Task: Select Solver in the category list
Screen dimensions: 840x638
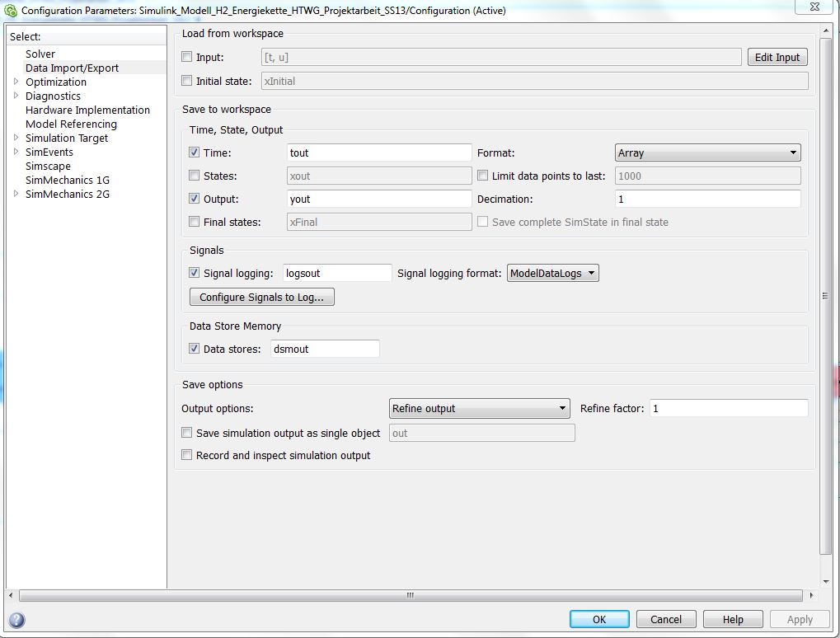Action: click(x=40, y=54)
